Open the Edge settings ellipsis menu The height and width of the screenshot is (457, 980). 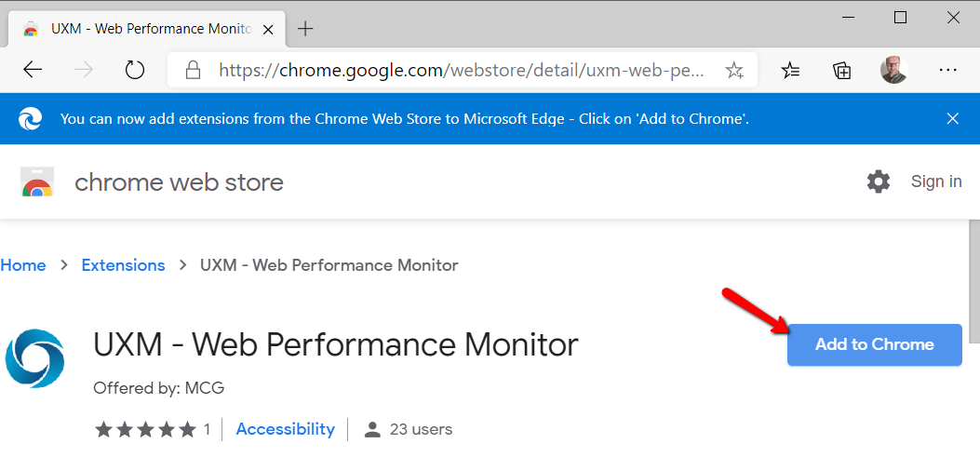[x=948, y=70]
